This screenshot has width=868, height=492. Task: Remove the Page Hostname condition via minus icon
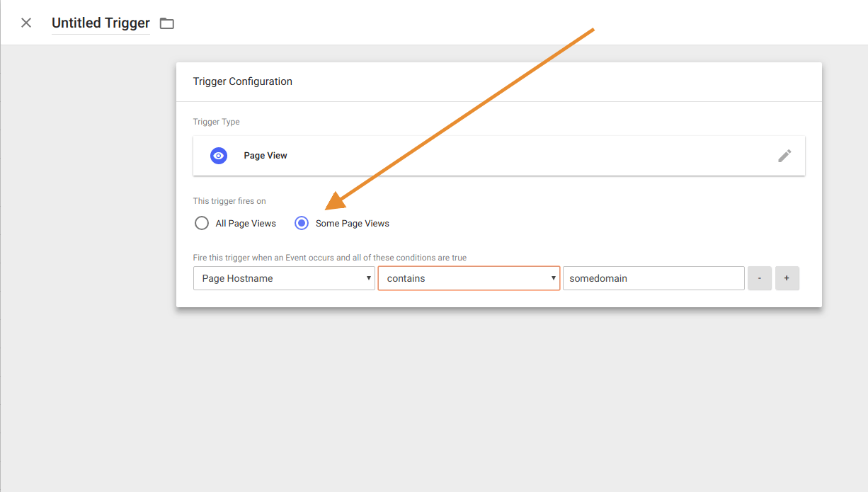point(760,278)
